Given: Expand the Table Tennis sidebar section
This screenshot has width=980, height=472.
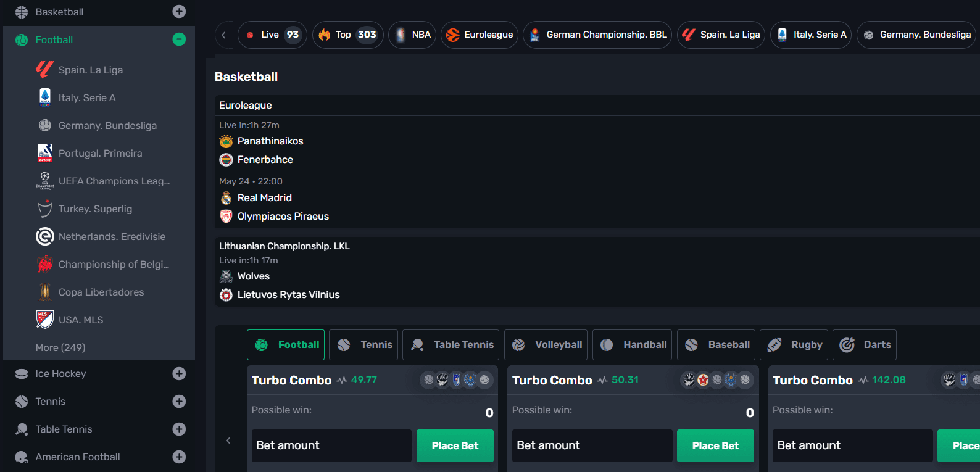Looking at the screenshot, I should (x=179, y=429).
